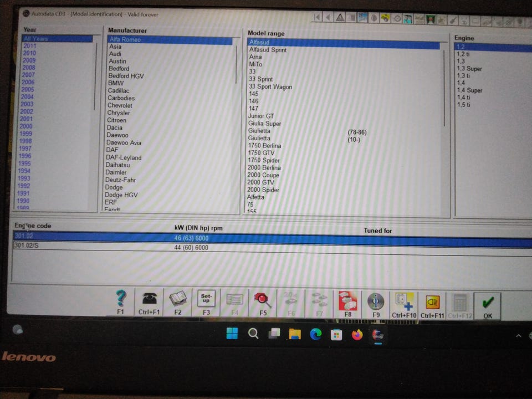The image size is (532, 399).
Task: Click the greyed F4 list icon
Action: (234, 303)
